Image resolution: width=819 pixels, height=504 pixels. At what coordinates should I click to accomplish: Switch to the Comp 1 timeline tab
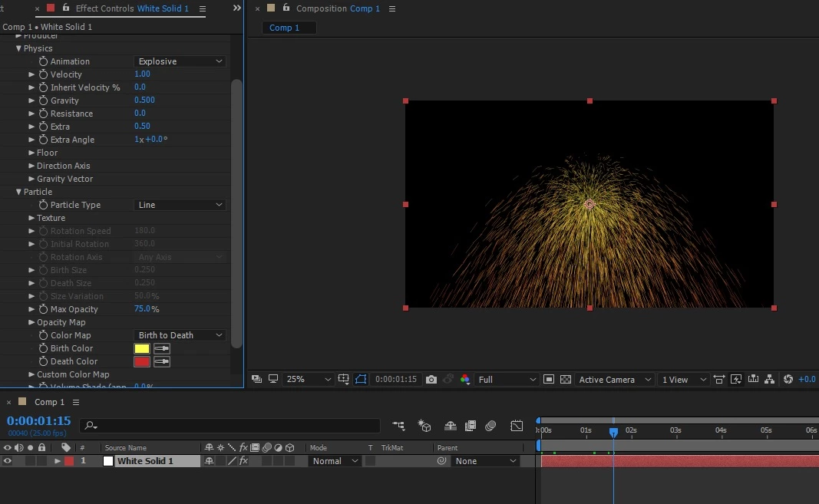pos(49,402)
